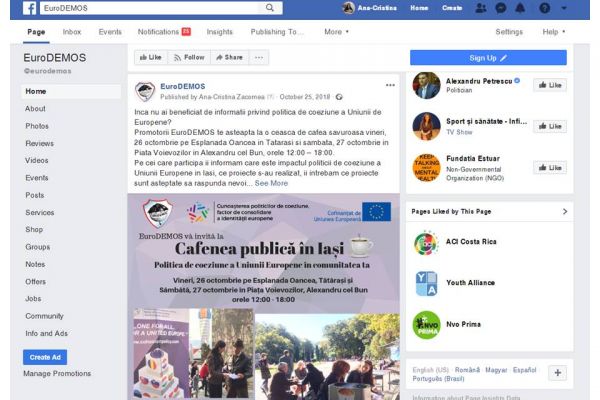Open the Notifications tab

pos(164,32)
